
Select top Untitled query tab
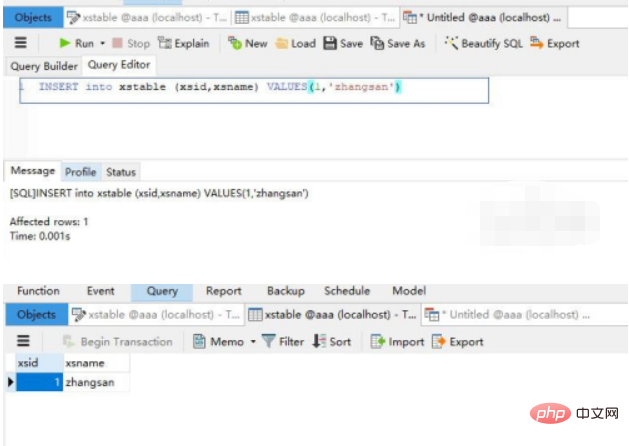tap(483, 18)
